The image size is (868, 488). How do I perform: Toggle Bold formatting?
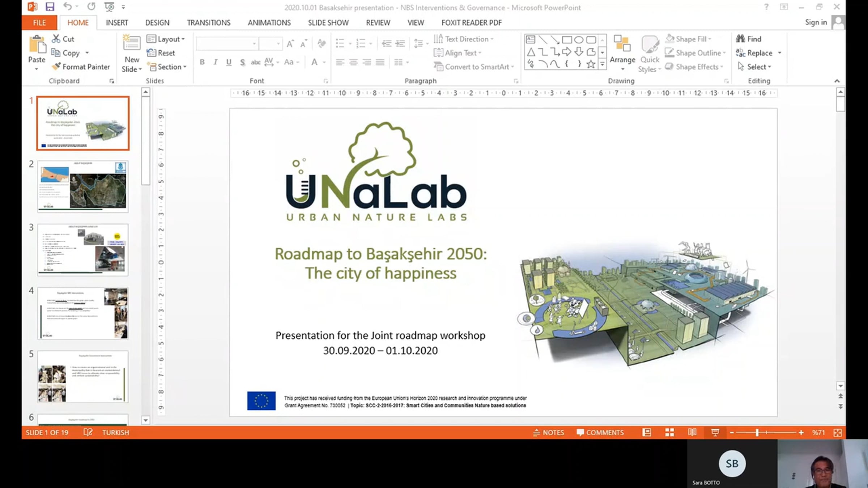tap(202, 62)
